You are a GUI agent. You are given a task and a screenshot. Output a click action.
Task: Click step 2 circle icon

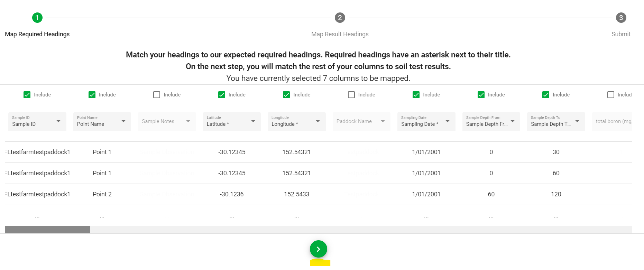[340, 18]
